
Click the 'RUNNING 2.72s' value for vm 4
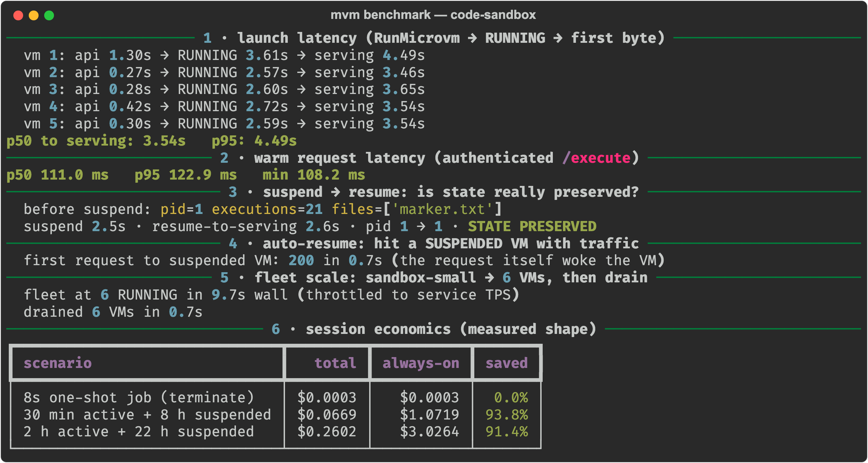pyautogui.click(x=233, y=107)
